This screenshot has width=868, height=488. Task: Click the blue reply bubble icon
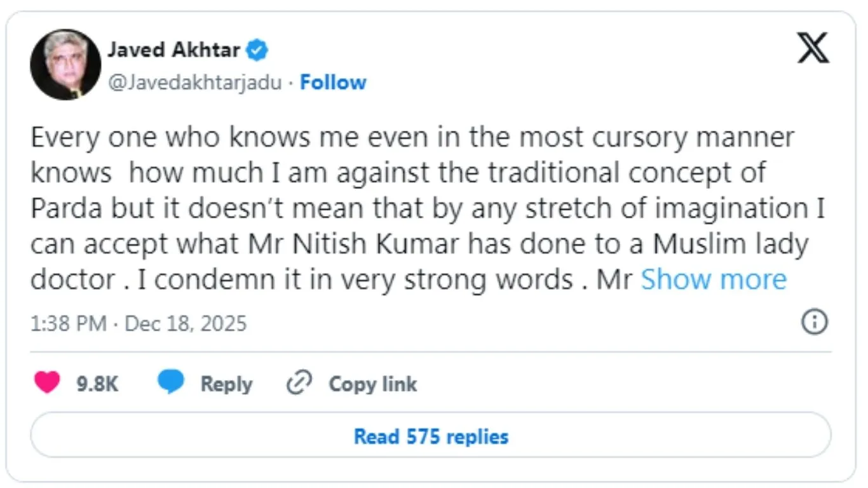[x=170, y=383]
